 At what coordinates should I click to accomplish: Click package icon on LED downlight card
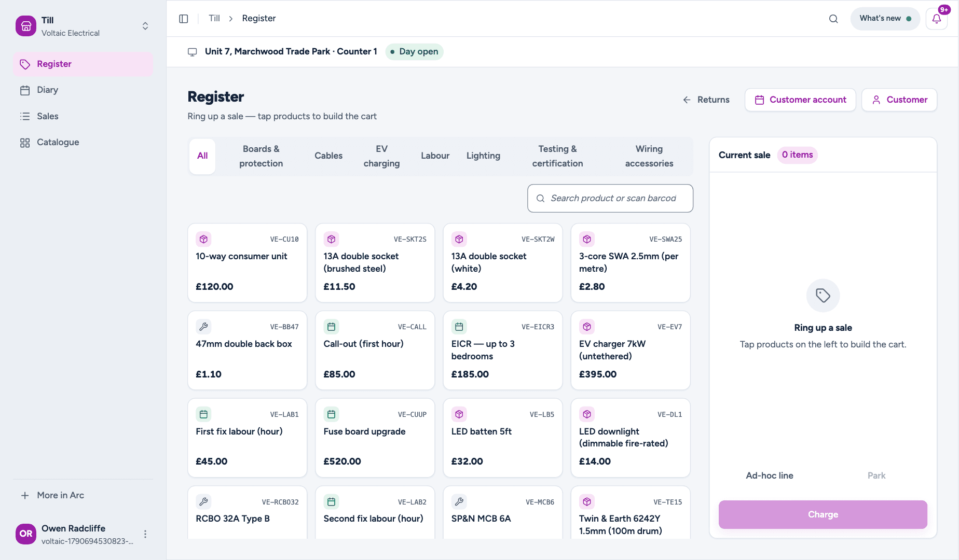587,414
